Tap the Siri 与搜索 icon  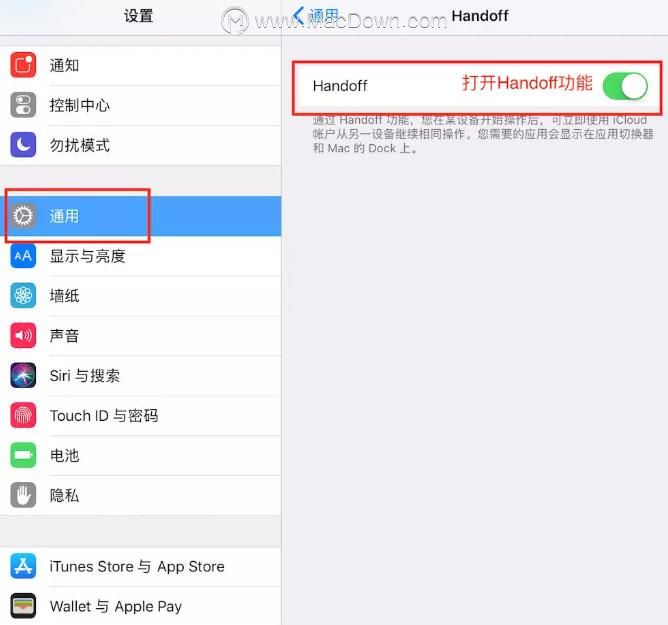[x=23, y=375]
